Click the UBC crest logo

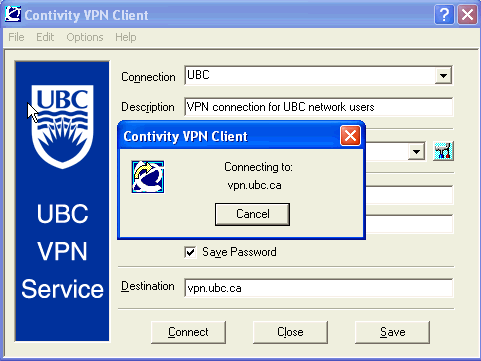tap(62, 126)
